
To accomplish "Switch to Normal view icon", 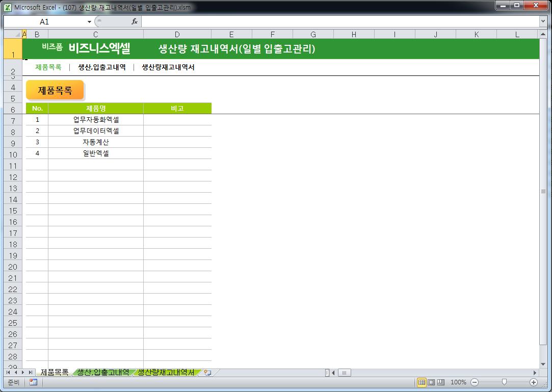I will tap(422, 382).
